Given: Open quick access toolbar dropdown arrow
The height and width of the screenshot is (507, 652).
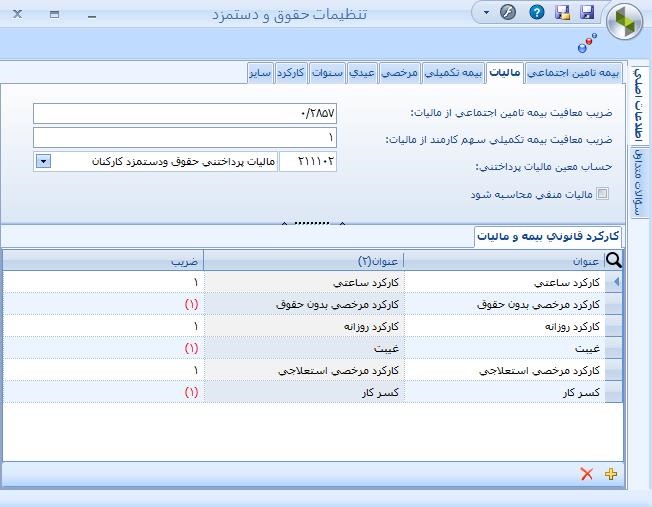Looking at the screenshot, I should pyautogui.click(x=487, y=13).
